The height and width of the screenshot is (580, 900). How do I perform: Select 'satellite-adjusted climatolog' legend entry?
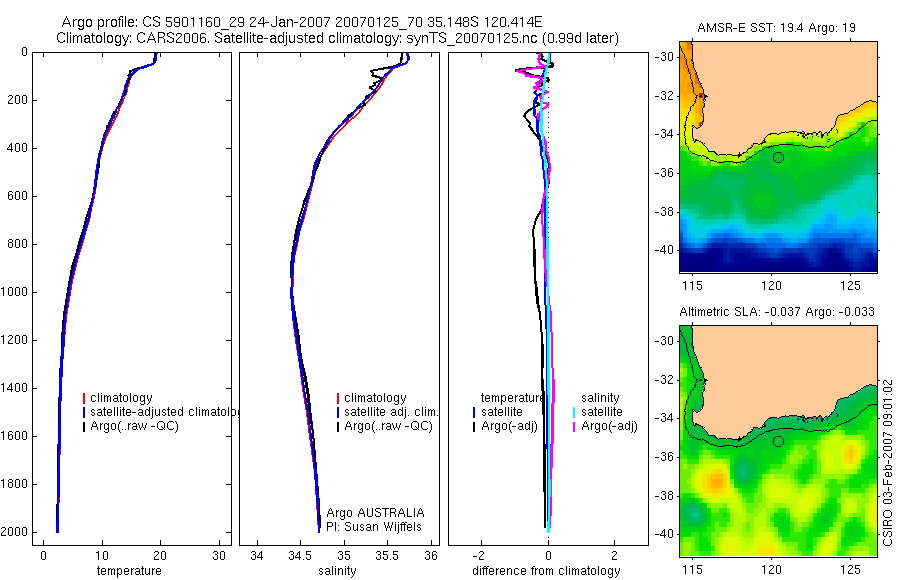pos(165,412)
